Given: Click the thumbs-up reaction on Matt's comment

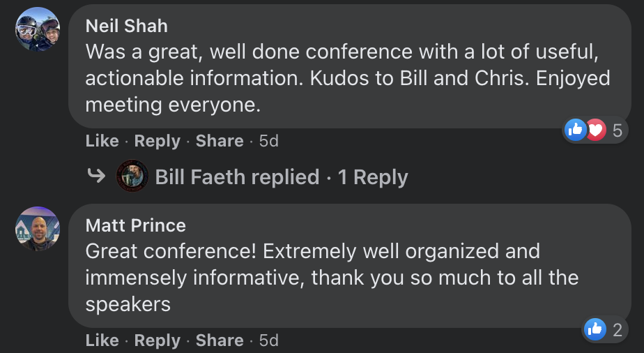Looking at the screenshot, I should point(595,329).
